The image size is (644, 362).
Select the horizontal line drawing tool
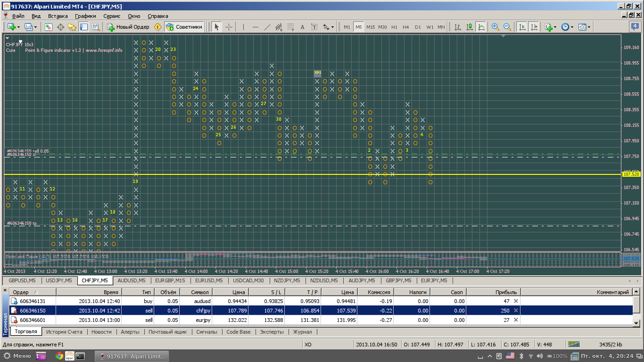(255, 27)
